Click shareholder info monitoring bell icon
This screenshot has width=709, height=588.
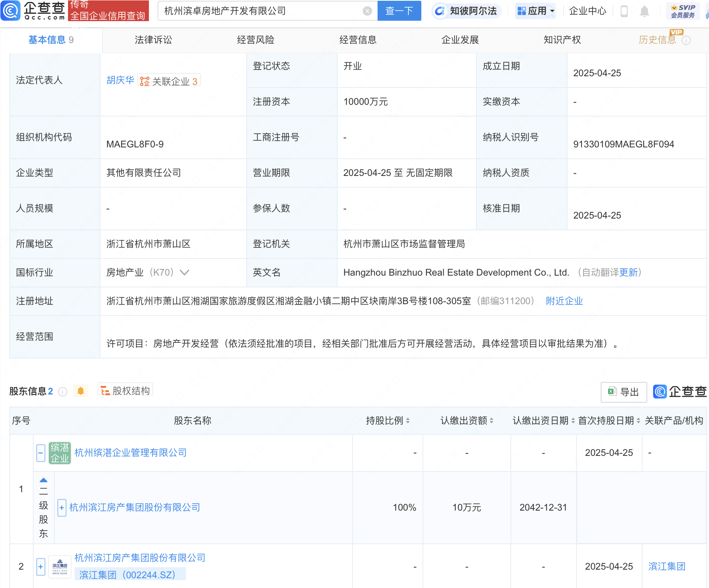[81, 391]
